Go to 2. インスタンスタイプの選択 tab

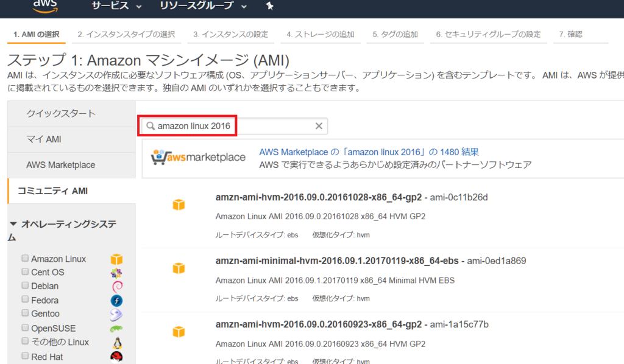click(126, 35)
